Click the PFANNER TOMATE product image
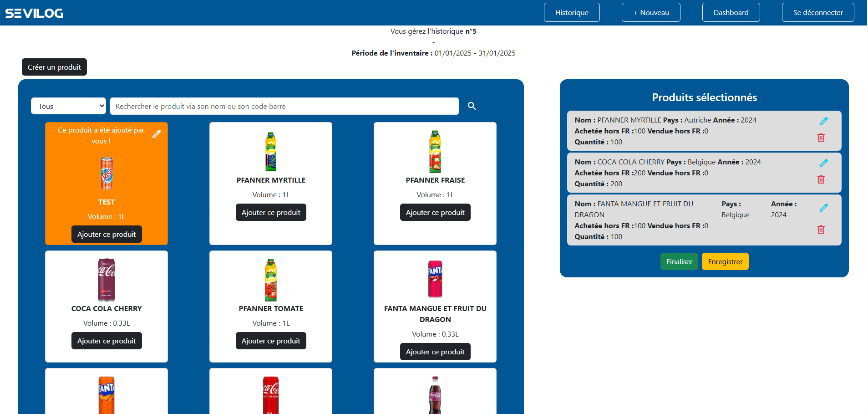 271,280
